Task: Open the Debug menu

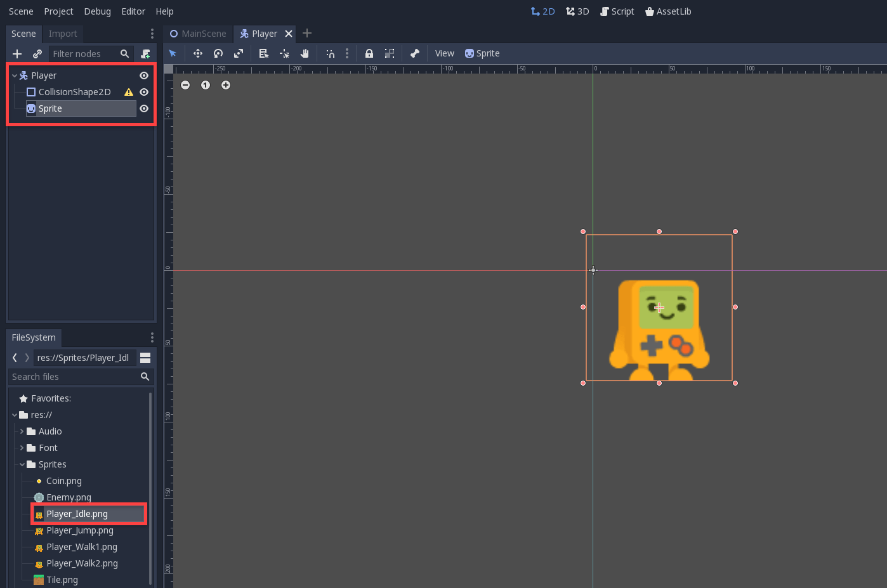Action: pyautogui.click(x=97, y=11)
